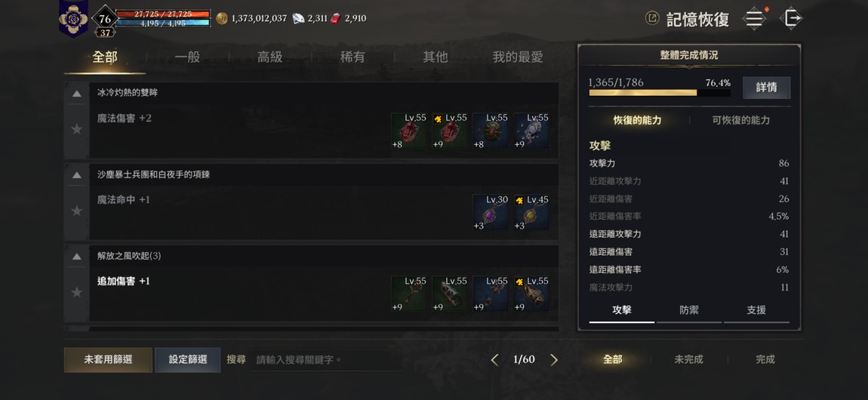868x400 pixels.
Task: Switch to the 稀有 tab
Action: coord(352,57)
